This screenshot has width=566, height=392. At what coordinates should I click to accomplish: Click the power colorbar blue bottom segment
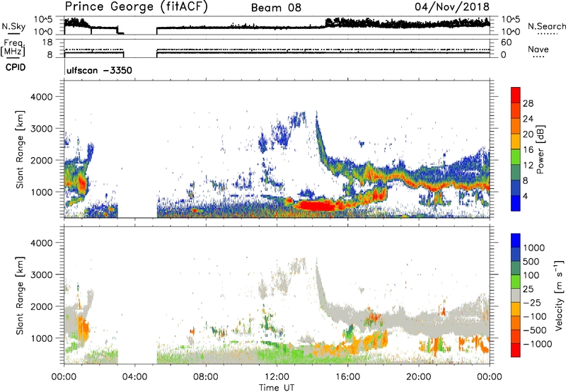(x=516, y=203)
